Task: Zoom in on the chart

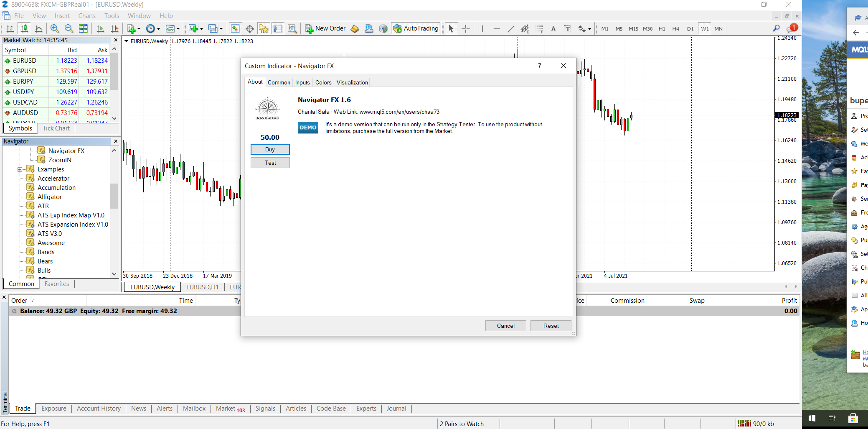Action: click(55, 28)
